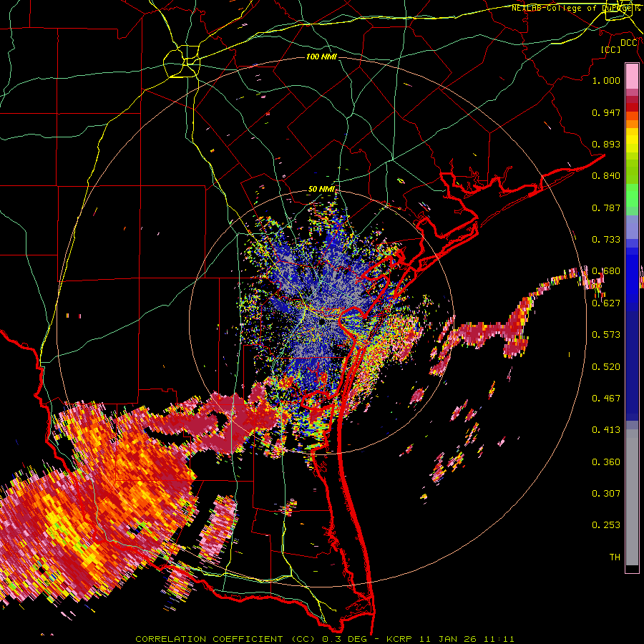
Task: Pick the yellow segment of color bar
Action: coord(632,140)
